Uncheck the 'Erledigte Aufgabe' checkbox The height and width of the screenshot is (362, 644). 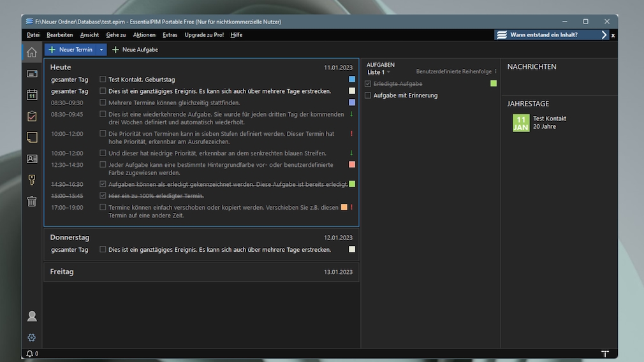pyautogui.click(x=368, y=84)
